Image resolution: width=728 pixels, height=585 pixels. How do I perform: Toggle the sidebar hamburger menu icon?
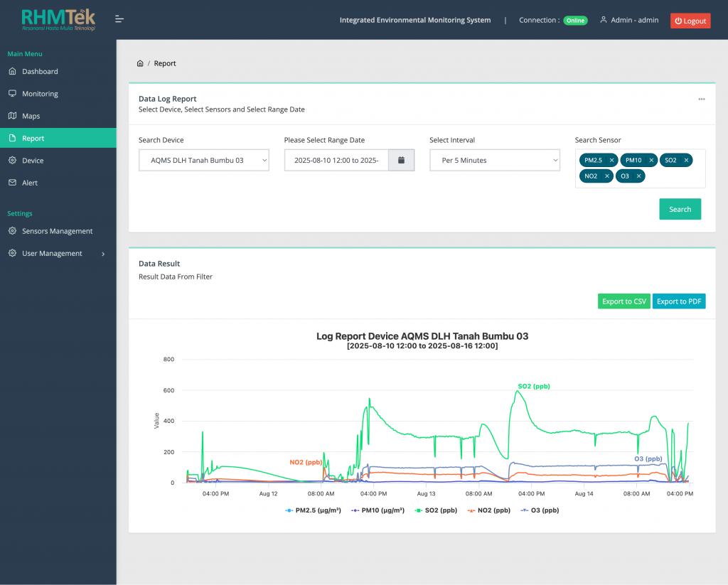(119, 19)
